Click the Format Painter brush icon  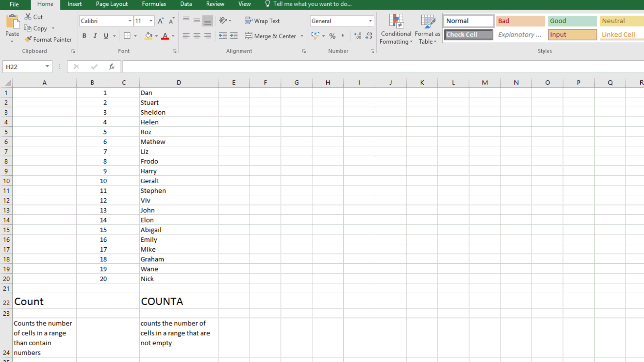28,39
